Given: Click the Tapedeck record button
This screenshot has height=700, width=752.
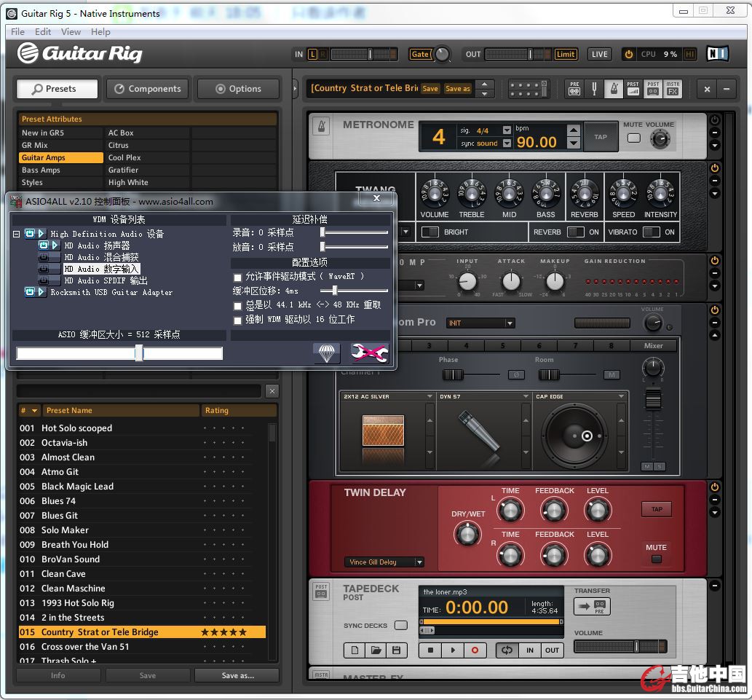Looking at the screenshot, I should pyautogui.click(x=475, y=650).
